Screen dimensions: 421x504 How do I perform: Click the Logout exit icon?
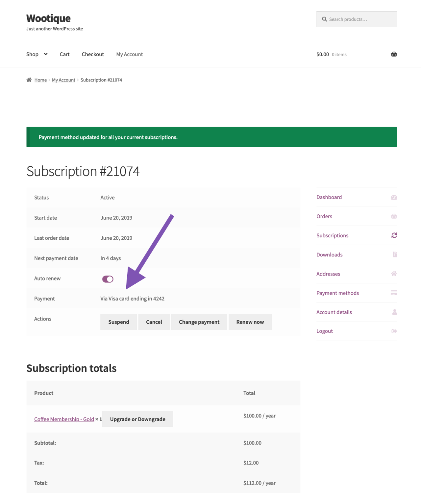[394, 331]
